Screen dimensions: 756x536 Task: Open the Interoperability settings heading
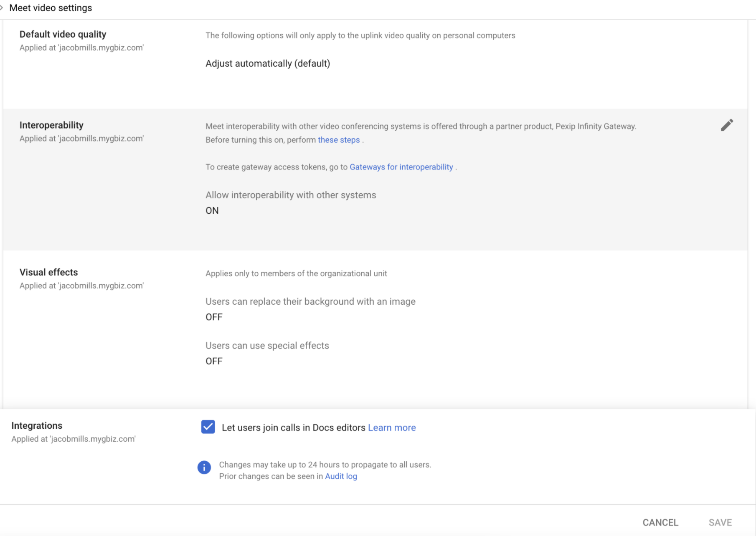[x=51, y=125]
